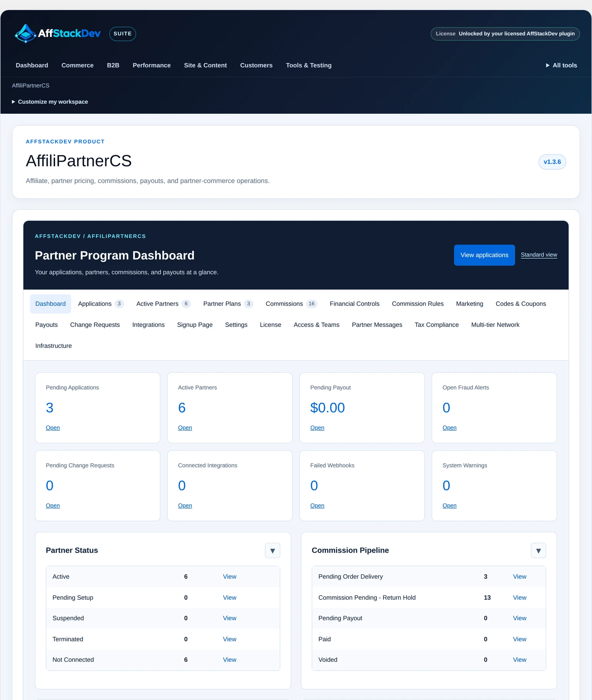The height and width of the screenshot is (700, 592).
Task: Select the Partner Plans tab
Action: [228, 304]
